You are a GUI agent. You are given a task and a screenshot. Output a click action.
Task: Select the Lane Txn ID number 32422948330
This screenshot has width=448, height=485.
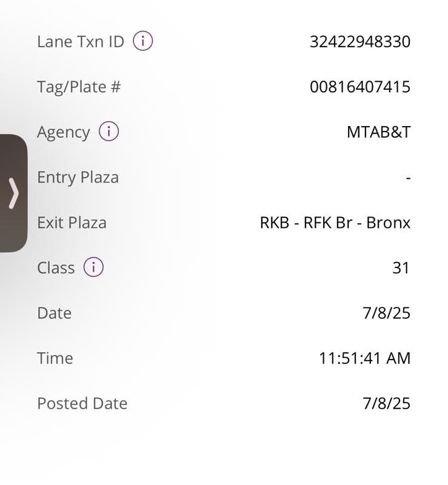[x=359, y=42]
